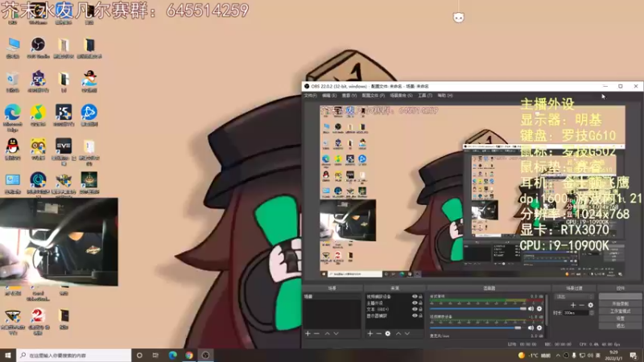
Task: Open the taskbar clock and date
Action: point(614,355)
